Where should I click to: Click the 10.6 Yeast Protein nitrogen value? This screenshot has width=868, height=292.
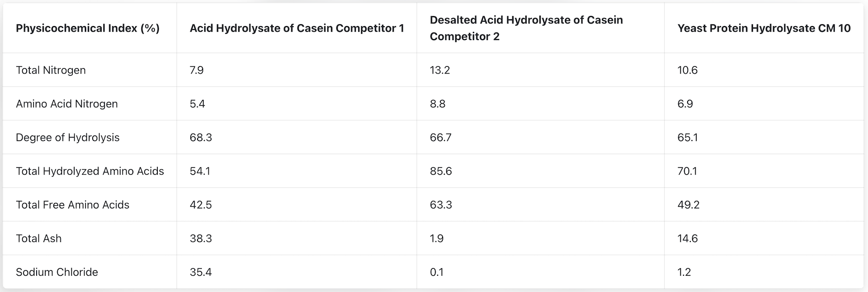point(688,70)
